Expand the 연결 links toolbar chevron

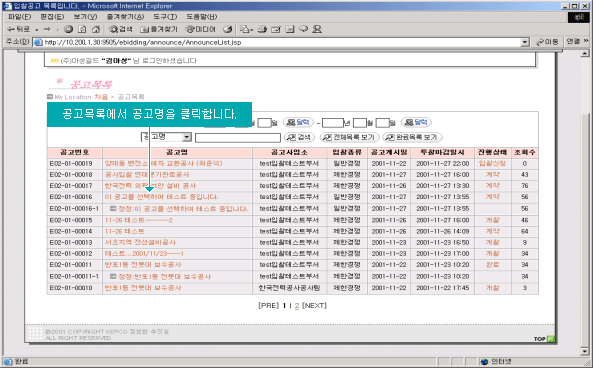(x=586, y=41)
